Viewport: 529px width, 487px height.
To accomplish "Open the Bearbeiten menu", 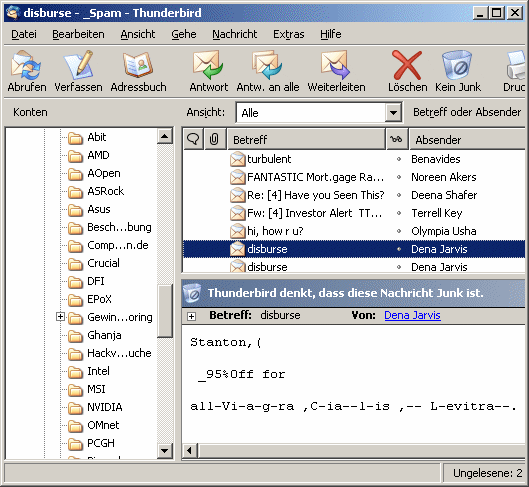I will (78, 34).
